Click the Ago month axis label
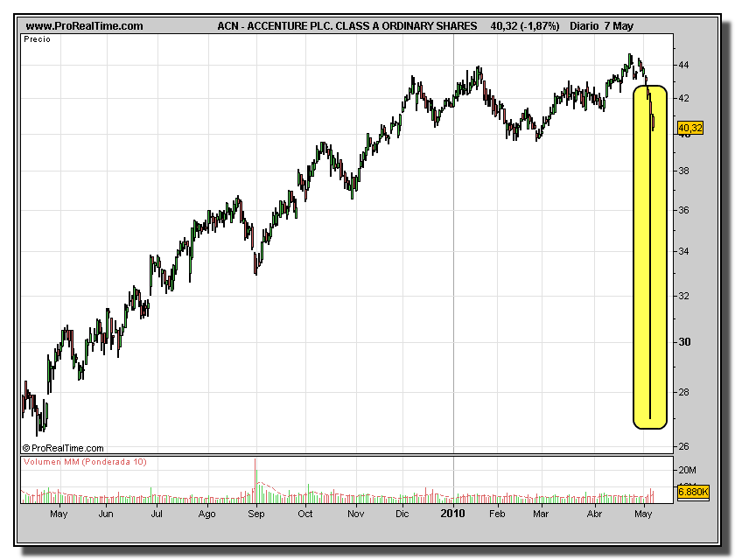 pos(206,514)
